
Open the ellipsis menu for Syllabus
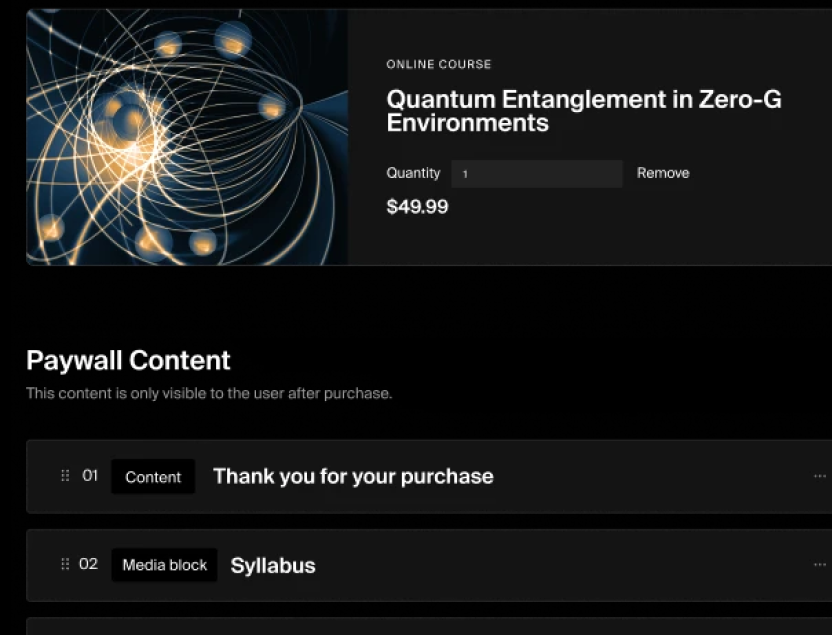point(820,564)
